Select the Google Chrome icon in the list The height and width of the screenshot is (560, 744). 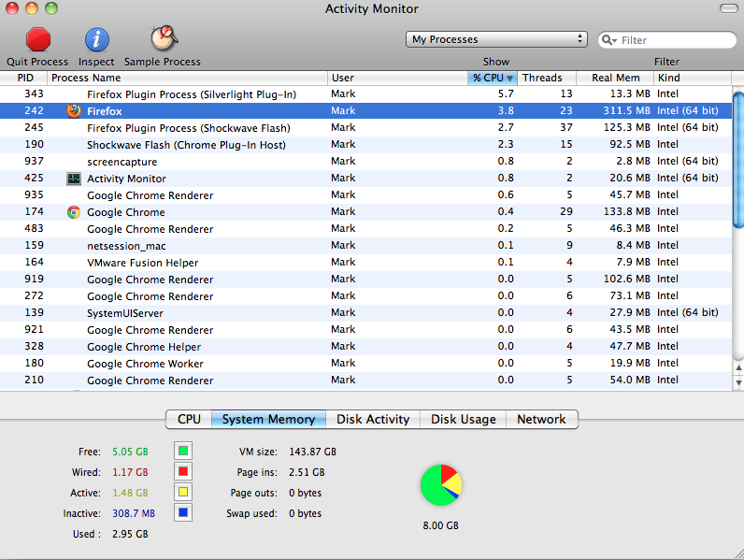pyautogui.click(x=74, y=212)
